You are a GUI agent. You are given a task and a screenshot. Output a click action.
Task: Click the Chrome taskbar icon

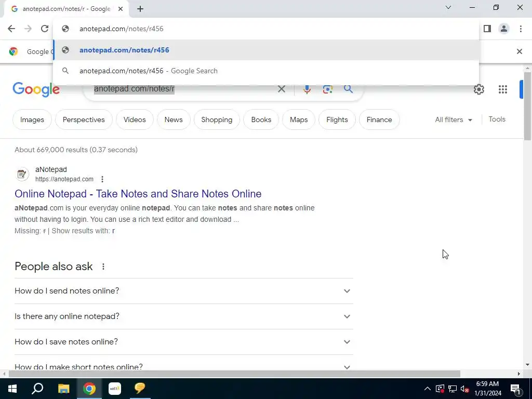[x=89, y=389]
